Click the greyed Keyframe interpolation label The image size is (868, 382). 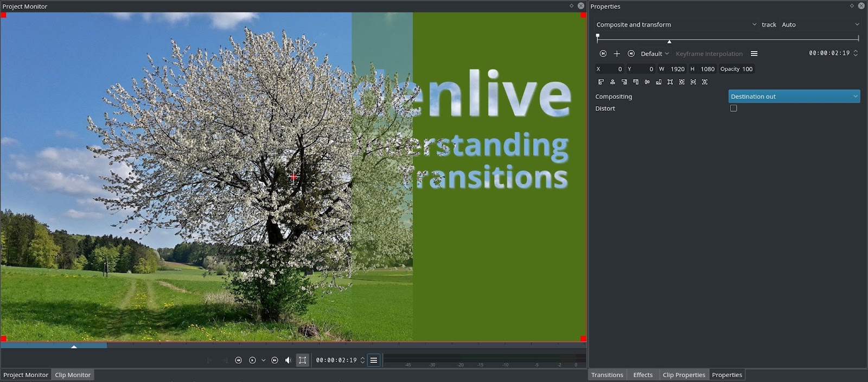(x=709, y=54)
